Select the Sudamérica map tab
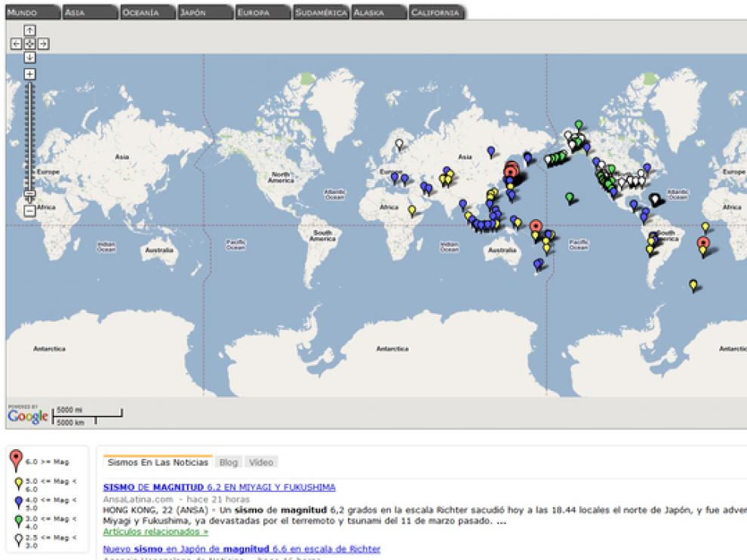This screenshot has width=747, height=560. [x=321, y=12]
